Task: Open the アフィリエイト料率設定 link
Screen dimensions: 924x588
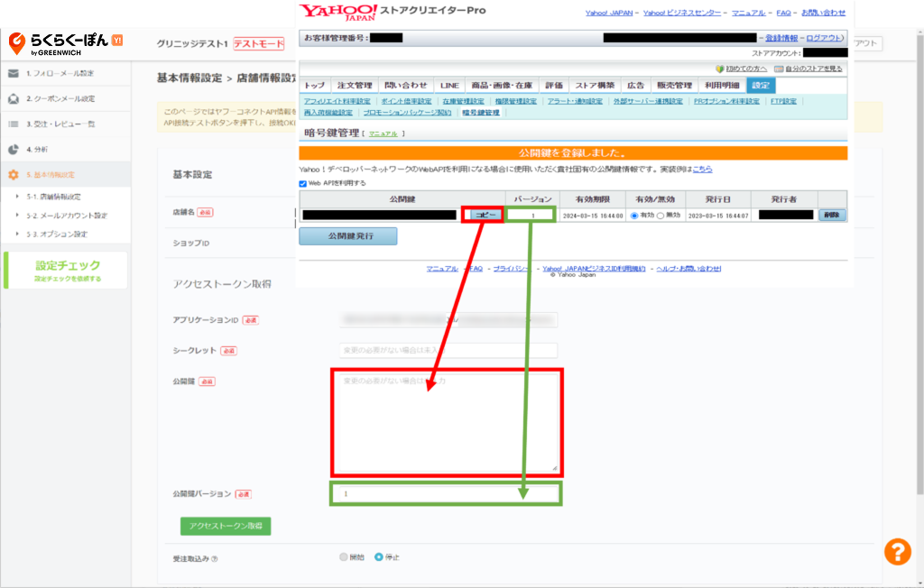Action: pyautogui.click(x=337, y=101)
